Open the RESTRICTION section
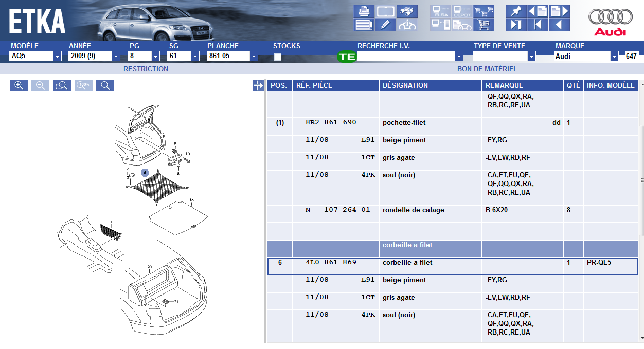 pos(146,69)
